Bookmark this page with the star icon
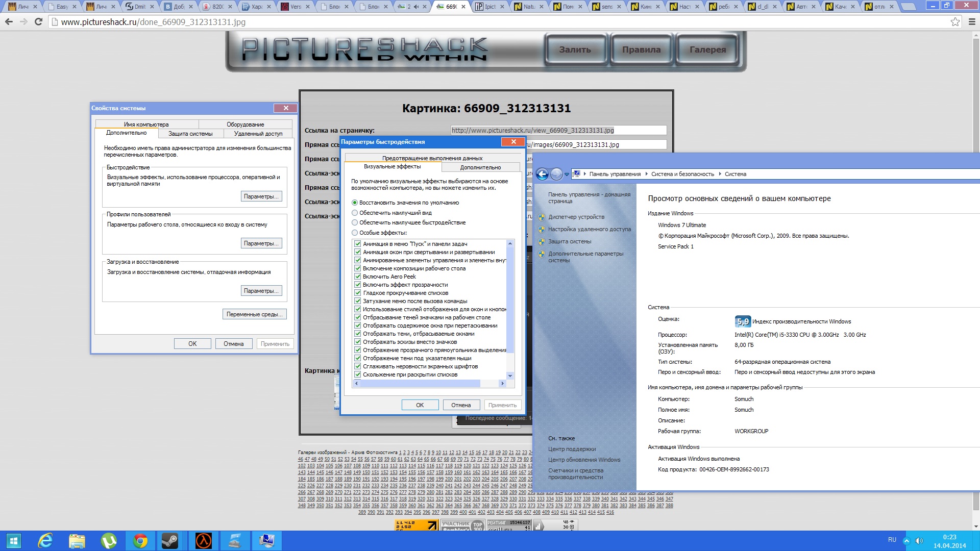980x551 pixels. (955, 22)
